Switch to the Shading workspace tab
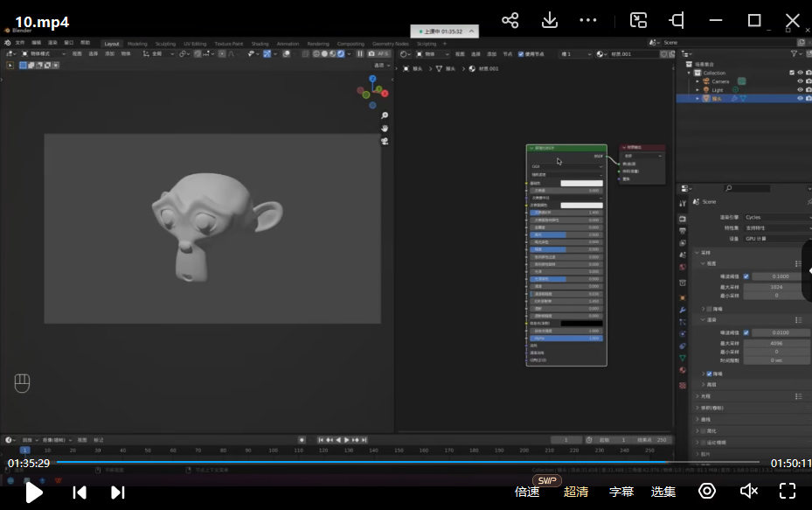The width and height of the screenshot is (812, 510). coord(260,44)
